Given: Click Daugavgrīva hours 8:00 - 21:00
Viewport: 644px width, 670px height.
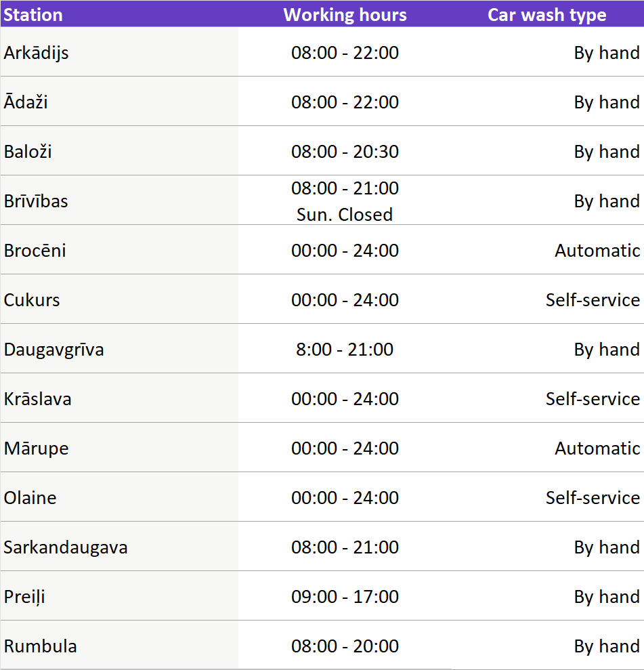Looking at the screenshot, I should (x=345, y=350).
